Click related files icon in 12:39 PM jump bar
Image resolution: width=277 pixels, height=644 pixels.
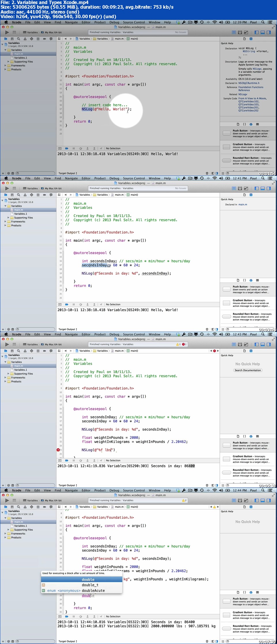click(59, 39)
